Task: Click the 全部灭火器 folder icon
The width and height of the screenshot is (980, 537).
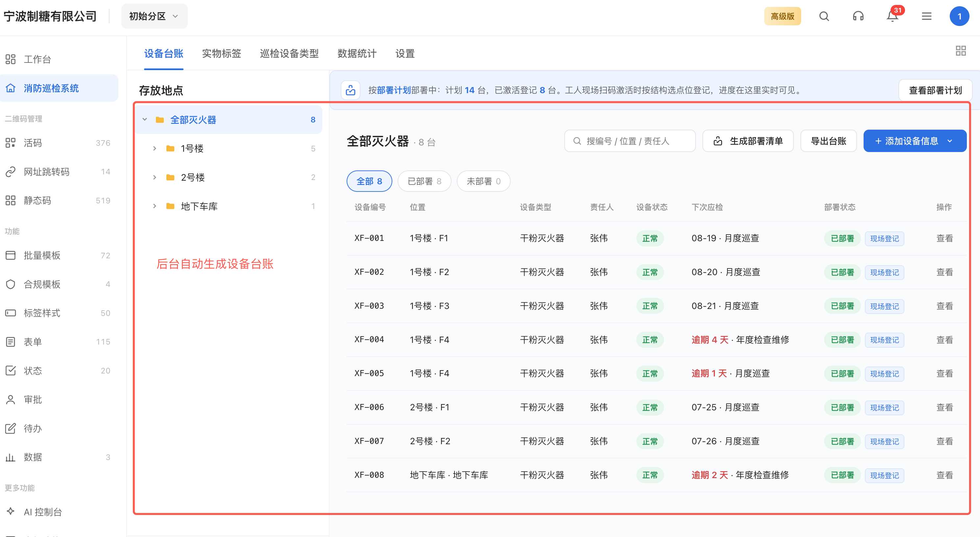Action: pos(160,120)
